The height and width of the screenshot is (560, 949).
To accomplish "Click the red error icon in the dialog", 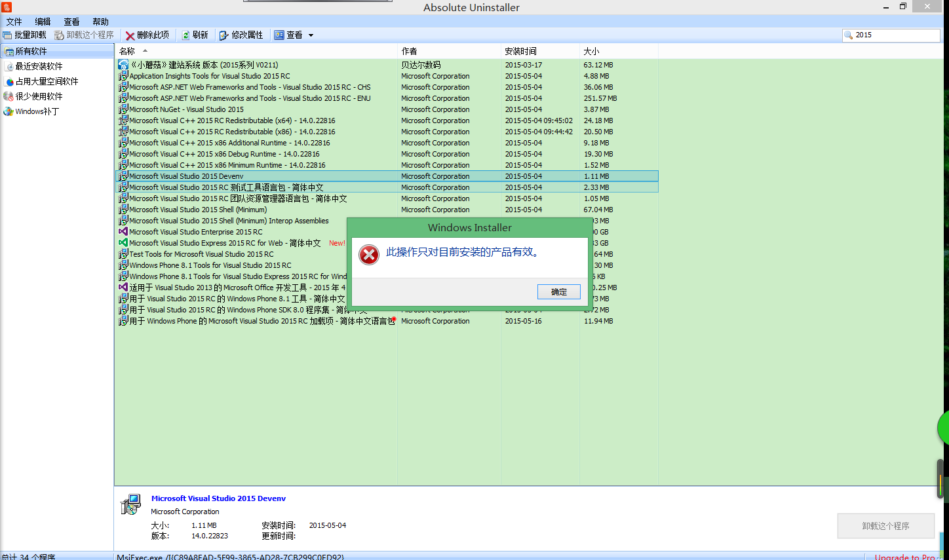I will (369, 255).
